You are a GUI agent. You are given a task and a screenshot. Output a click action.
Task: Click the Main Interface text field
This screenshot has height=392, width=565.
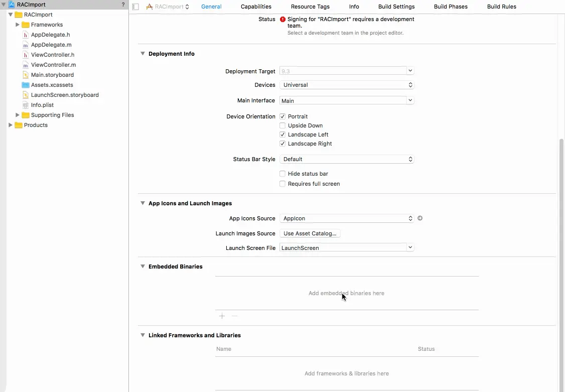(343, 100)
